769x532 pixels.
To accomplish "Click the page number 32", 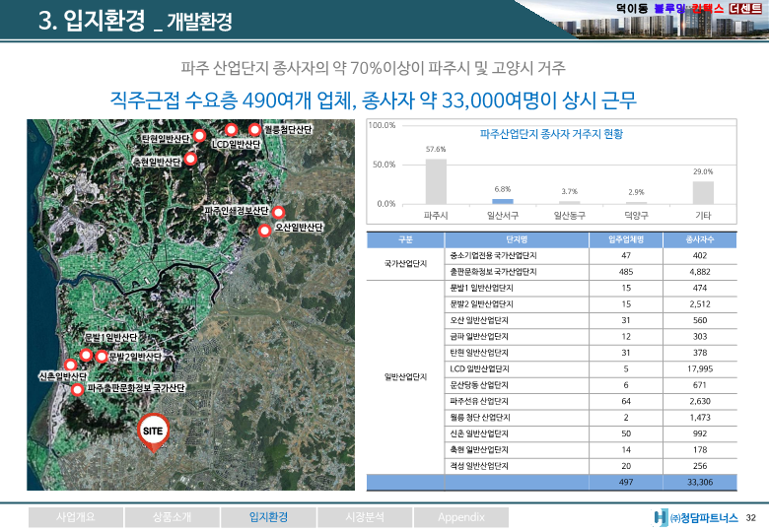I will point(751,518).
